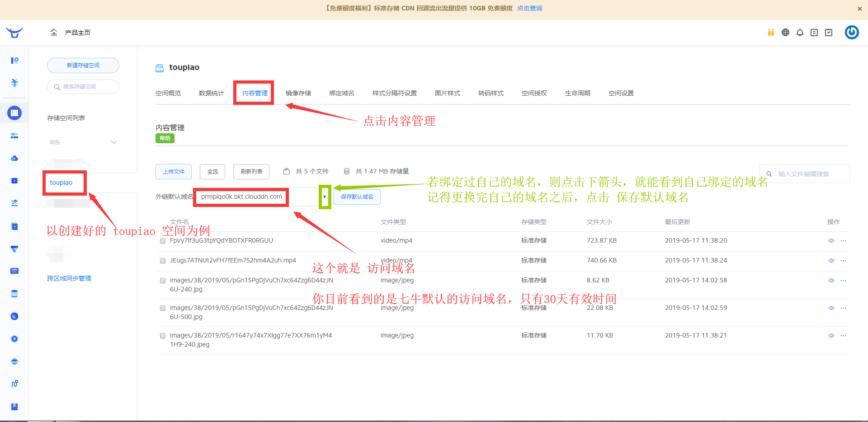Select the 内容管理 tab
This screenshot has width=868, height=422.
click(x=255, y=93)
